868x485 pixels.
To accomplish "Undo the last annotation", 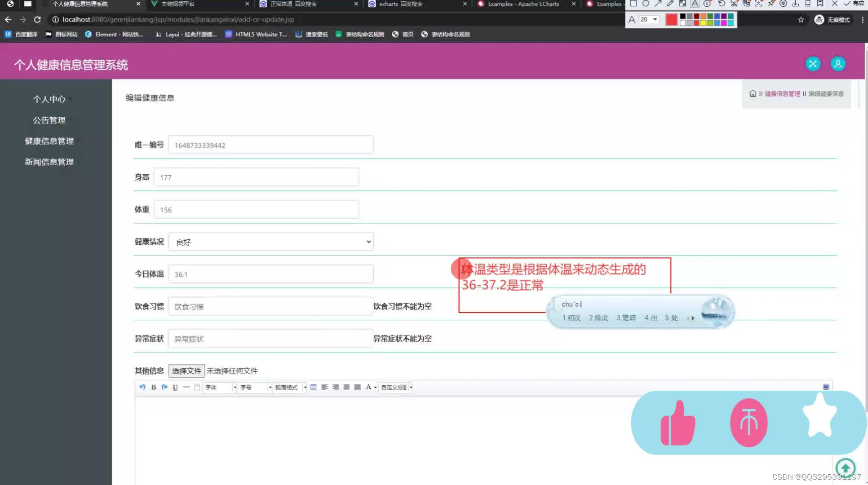I will click(x=722, y=4).
